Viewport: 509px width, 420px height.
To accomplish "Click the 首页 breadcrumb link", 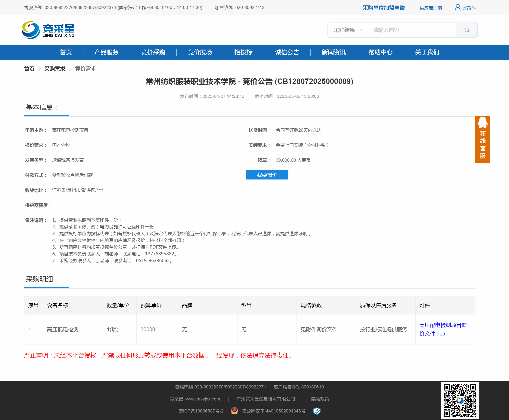I will [29, 69].
